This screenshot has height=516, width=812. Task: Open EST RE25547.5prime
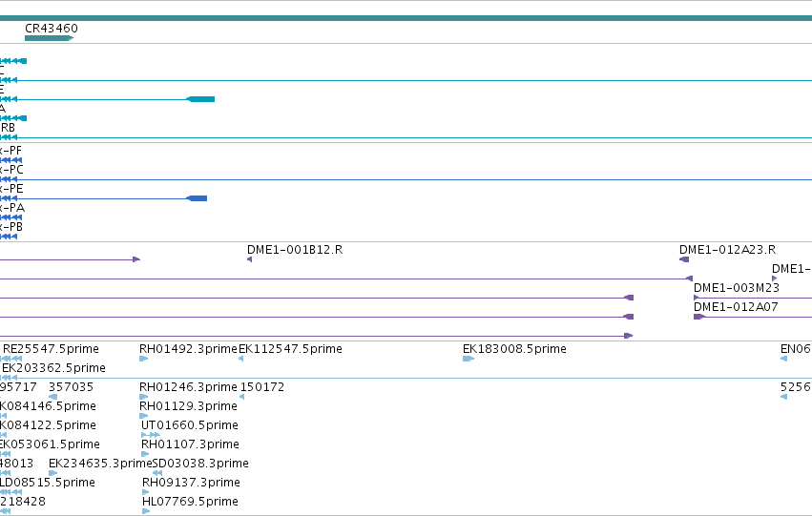(51, 349)
